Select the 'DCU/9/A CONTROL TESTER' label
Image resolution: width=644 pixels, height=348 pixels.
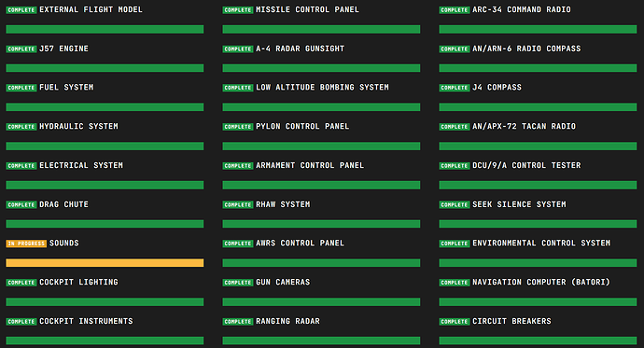point(526,165)
